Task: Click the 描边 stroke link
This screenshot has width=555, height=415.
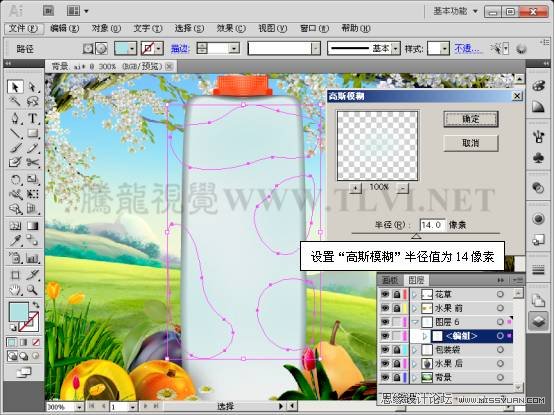Action: click(x=181, y=49)
